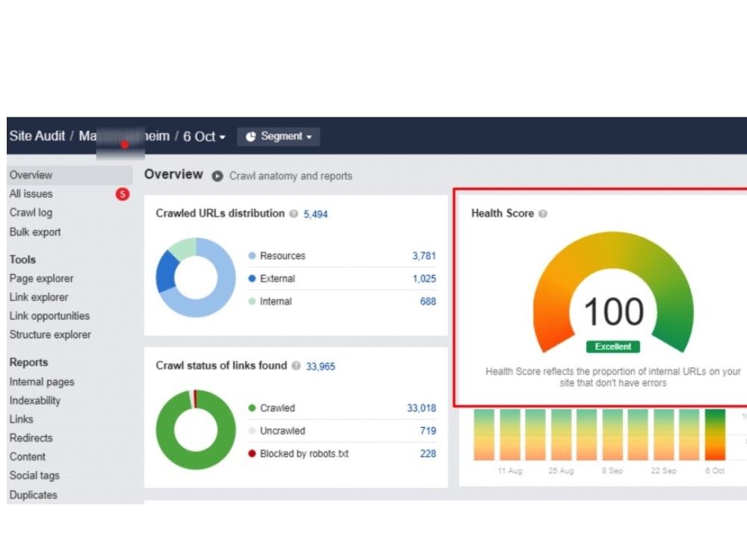Open Redirects report
Screen dimensions: 747x560
(x=31, y=438)
